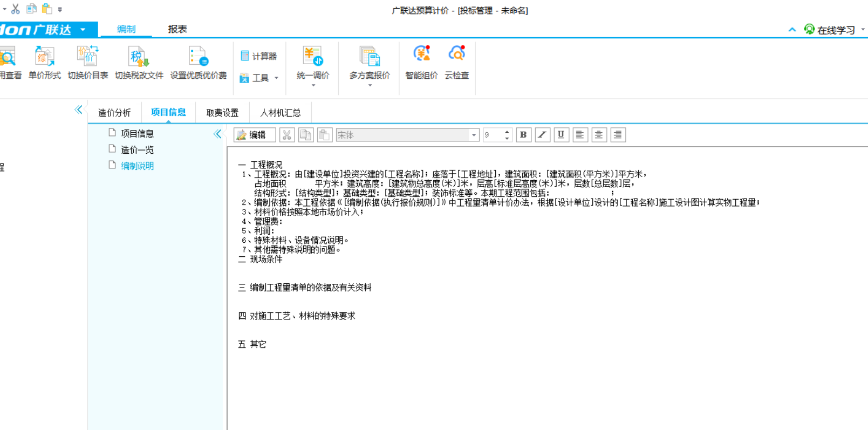The height and width of the screenshot is (430, 868).
Task: Open 在线学习 online learning
Action: tap(830, 30)
